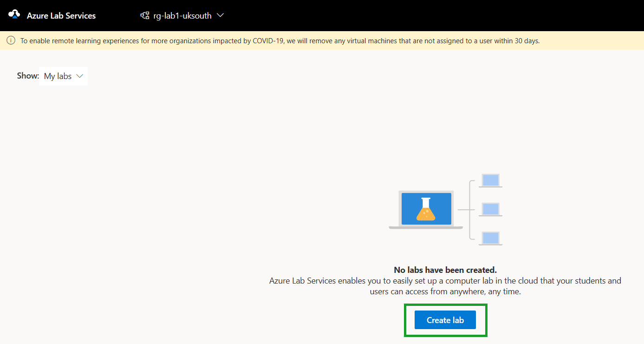Click the Create lab button
644x344 pixels.
(445, 320)
